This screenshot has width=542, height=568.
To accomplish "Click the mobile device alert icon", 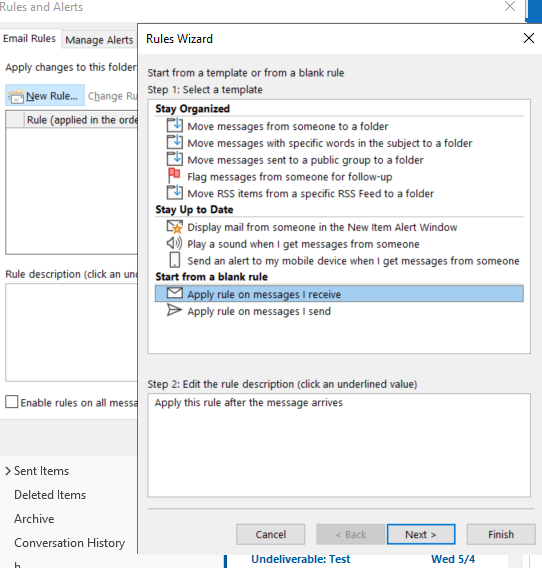I will 175,260.
